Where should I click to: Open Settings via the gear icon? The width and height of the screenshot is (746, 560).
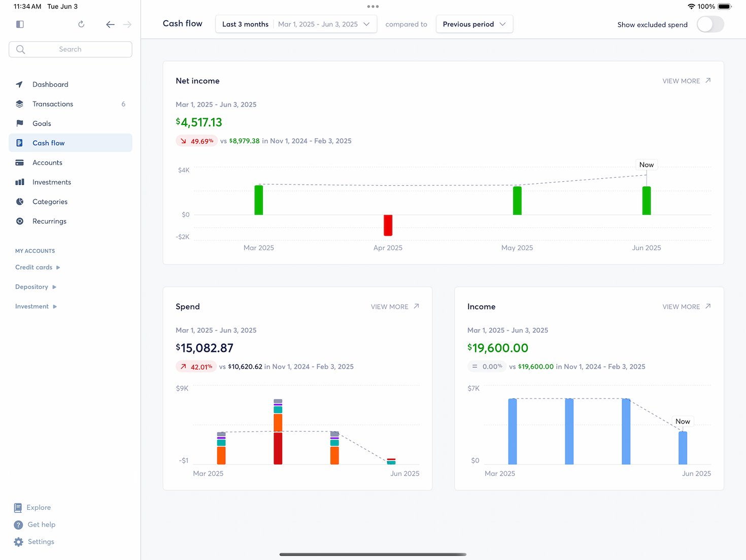tap(18, 541)
